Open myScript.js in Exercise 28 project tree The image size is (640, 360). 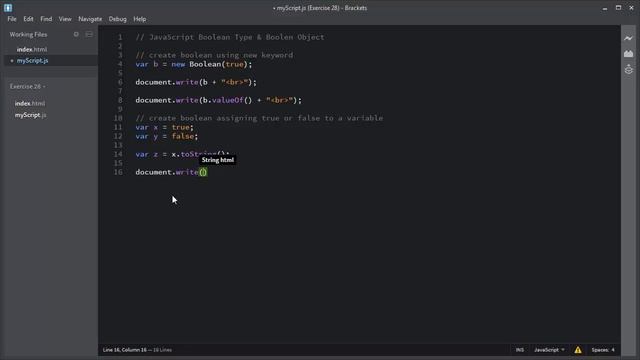[31, 115]
